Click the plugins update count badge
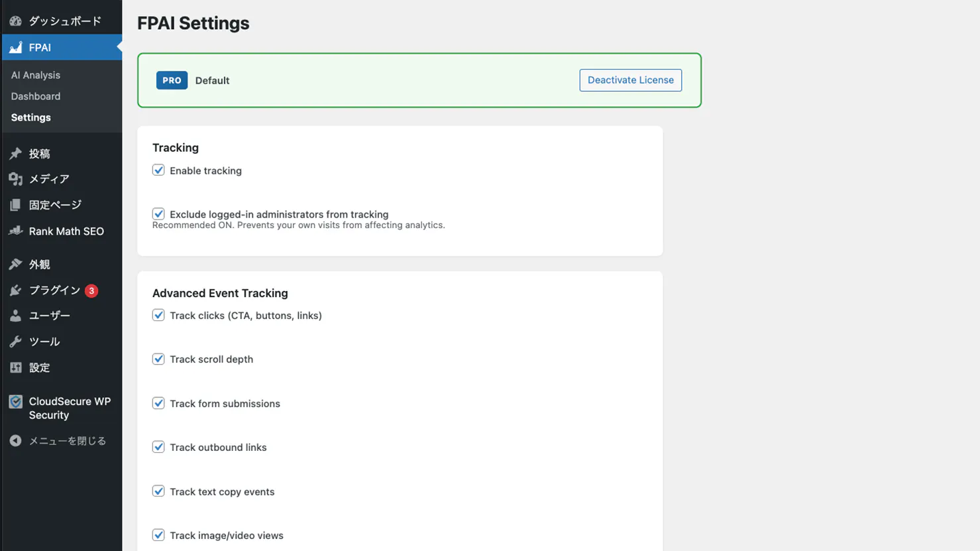 point(91,290)
